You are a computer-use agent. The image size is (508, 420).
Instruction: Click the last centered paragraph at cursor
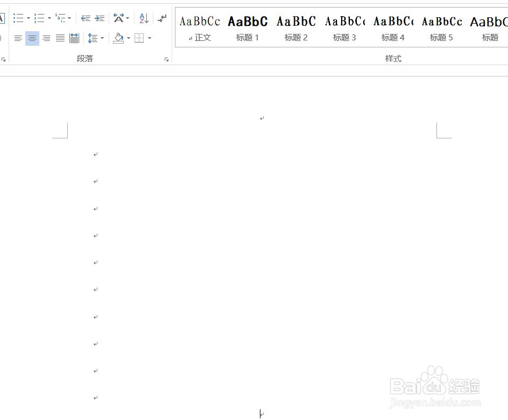tap(262, 414)
